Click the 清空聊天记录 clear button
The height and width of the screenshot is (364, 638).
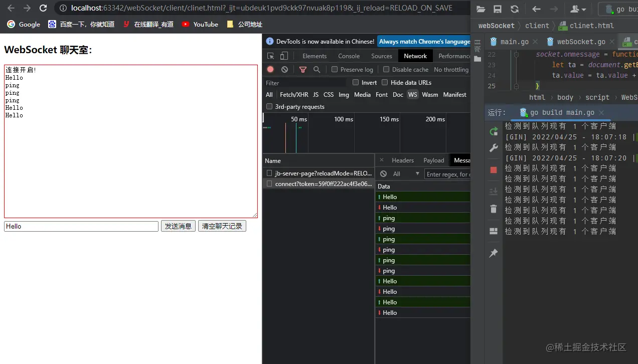point(222,226)
